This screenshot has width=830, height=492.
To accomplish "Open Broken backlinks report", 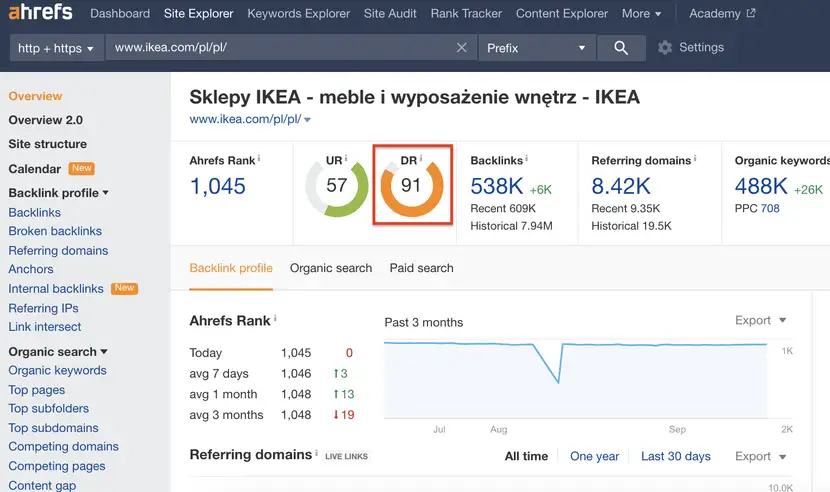I will pyautogui.click(x=55, y=231).
